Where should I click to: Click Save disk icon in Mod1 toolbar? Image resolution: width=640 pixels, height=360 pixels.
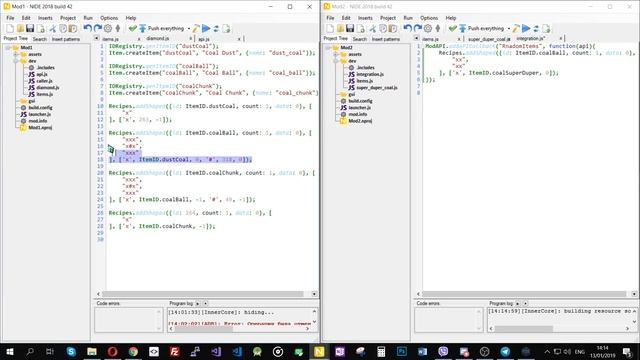point(30,29)
